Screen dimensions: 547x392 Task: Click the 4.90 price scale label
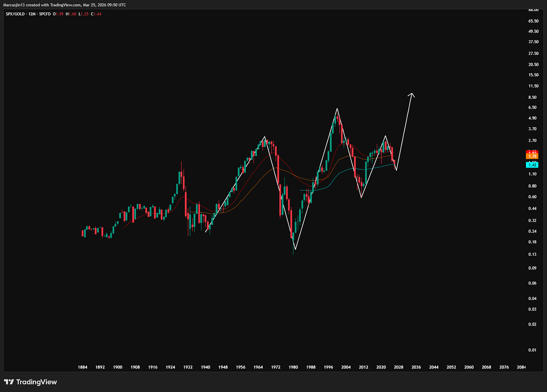coord(532,118)
